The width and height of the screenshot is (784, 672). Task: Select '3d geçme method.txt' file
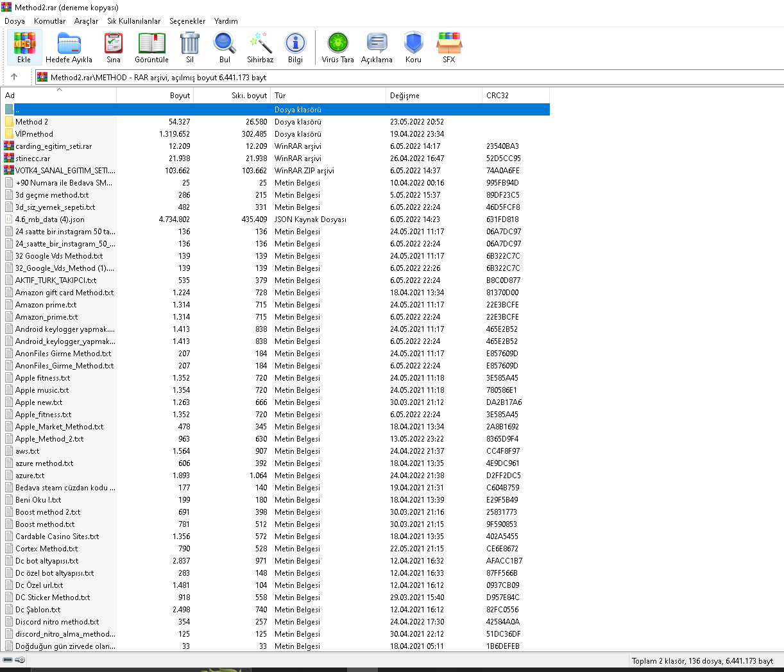pos(52,194)
